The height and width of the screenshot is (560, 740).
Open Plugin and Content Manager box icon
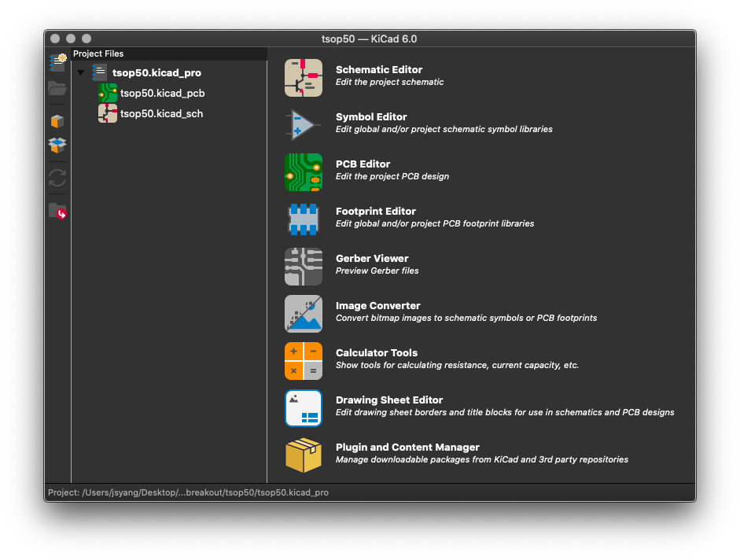pos(303,455)
